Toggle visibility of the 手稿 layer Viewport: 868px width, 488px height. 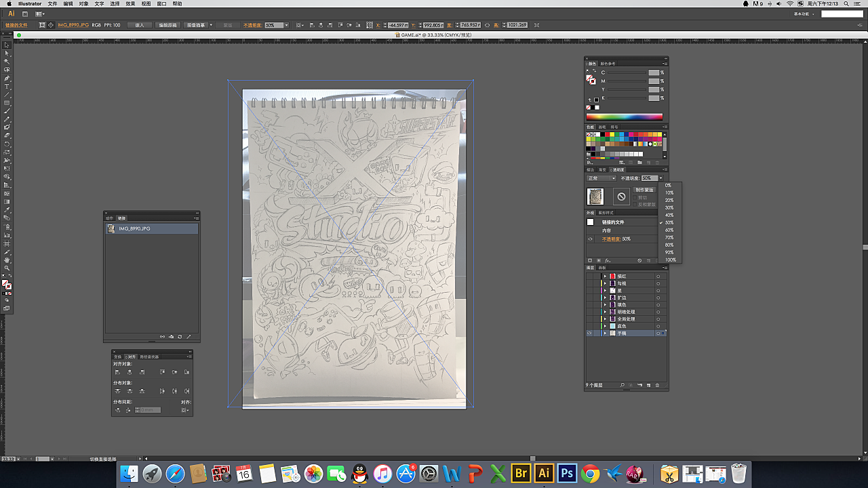(589, 333)
